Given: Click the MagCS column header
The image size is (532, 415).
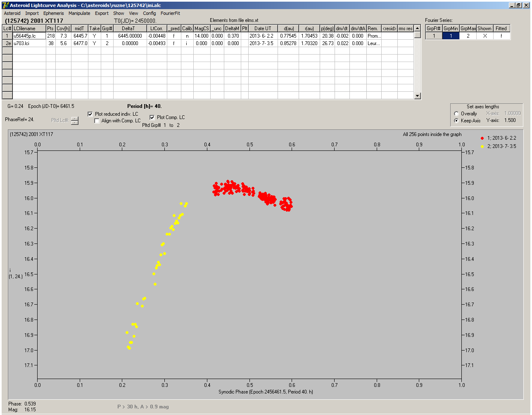Looking at the screenshot, I should pyautogui.click(x=202, y=29).
